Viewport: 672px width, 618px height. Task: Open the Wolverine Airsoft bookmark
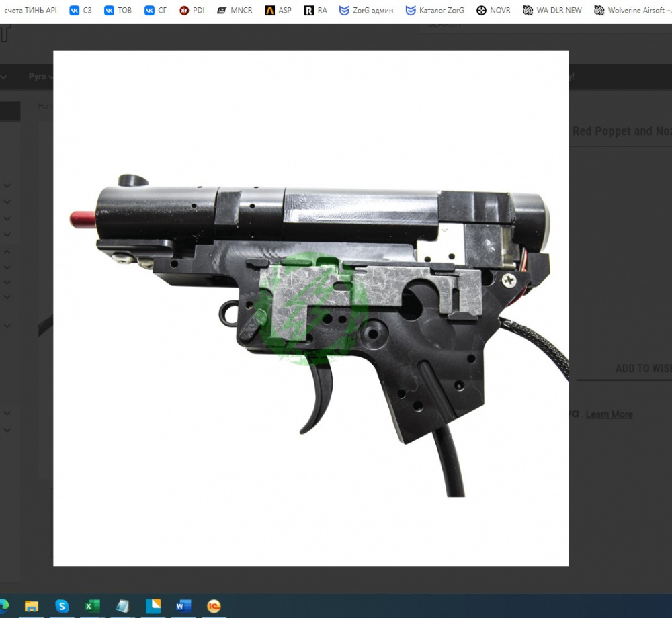[x=632, y=10]
